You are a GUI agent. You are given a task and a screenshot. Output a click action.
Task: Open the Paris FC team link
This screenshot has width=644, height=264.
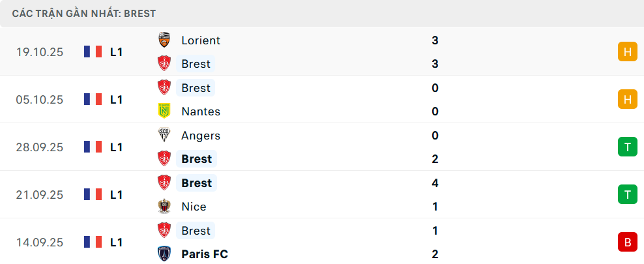click(205, 254)
